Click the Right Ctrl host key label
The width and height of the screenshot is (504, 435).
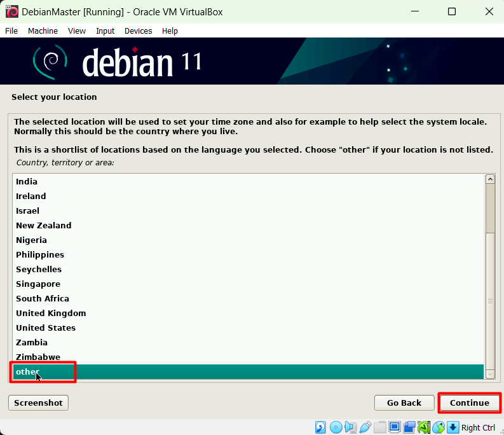coord(478,427)
